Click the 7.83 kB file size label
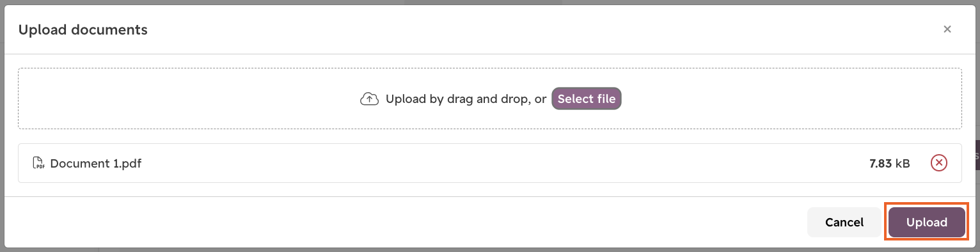 (x=889, y=163)
